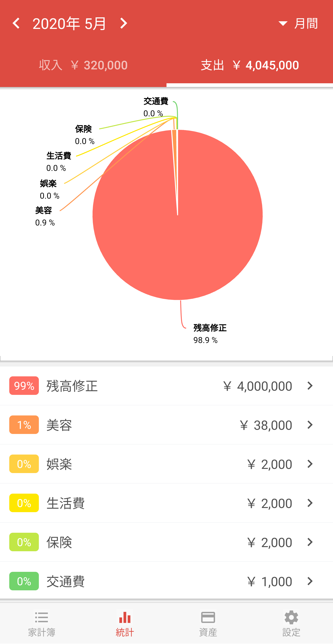Expand 残高修正 row chevron
Viewport: 333px width, 644px height.
coord(310,386)
